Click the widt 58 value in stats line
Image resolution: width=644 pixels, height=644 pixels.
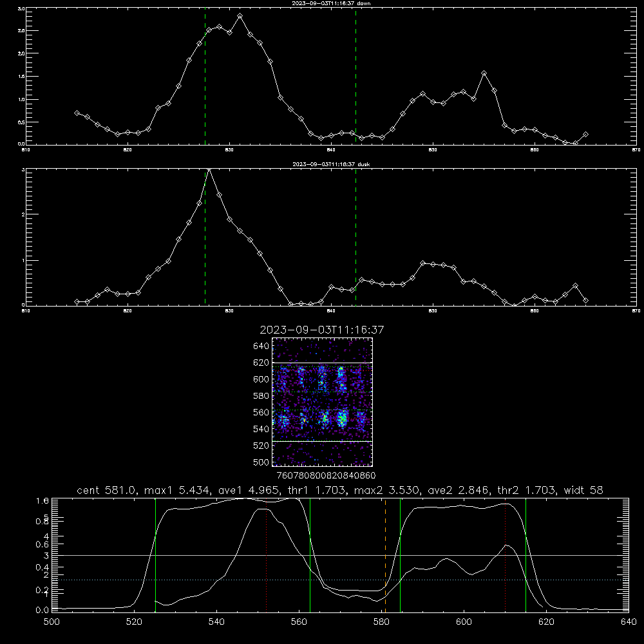583,490
